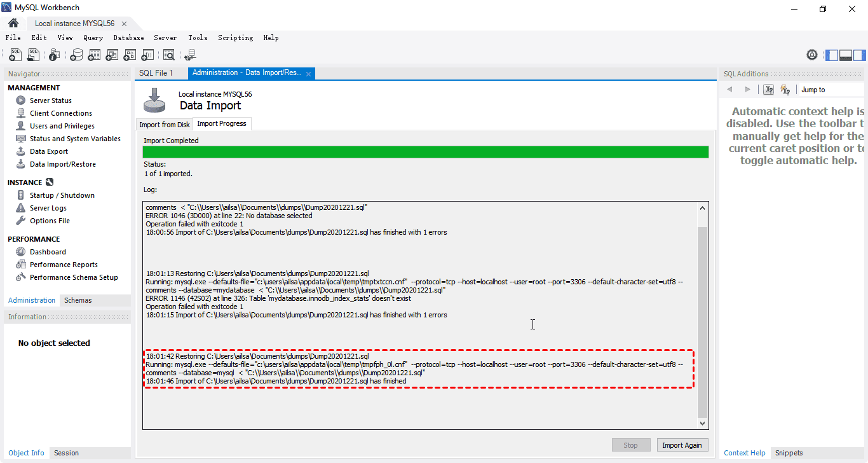
Task: Open Workbench preferences gear icon
Action: point(812,55)
